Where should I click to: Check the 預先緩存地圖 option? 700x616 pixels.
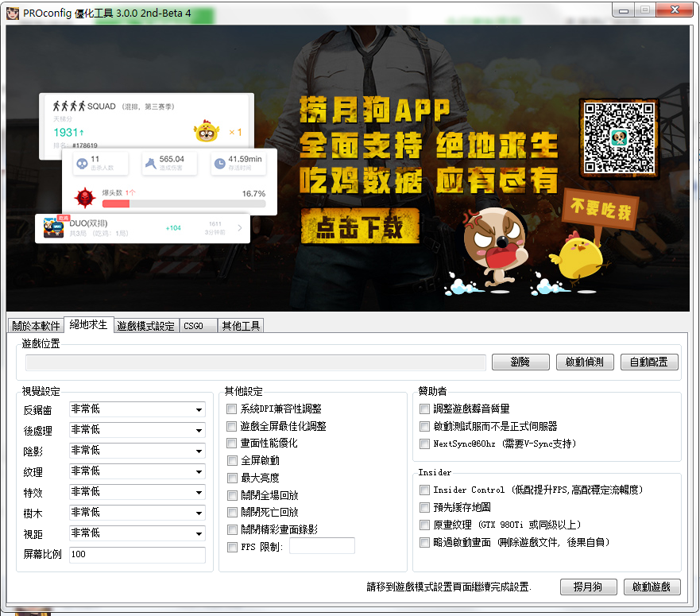(x=424, y=507)
